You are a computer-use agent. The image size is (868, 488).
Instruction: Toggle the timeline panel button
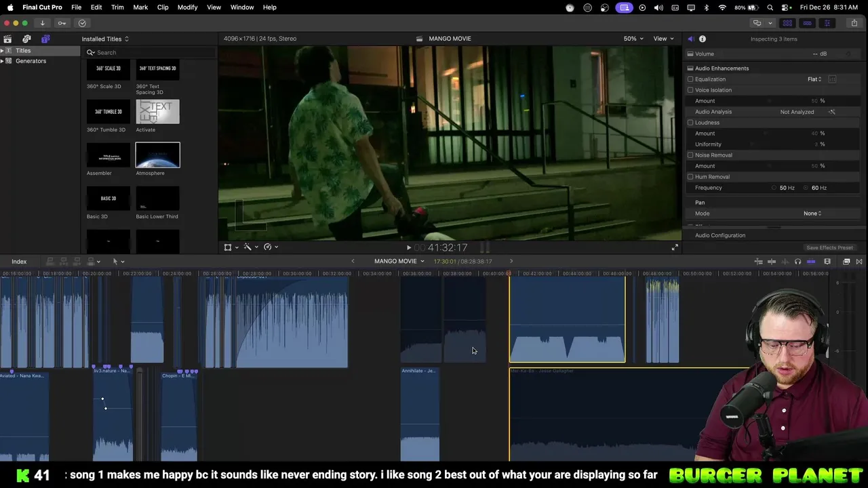coord(807,23)
